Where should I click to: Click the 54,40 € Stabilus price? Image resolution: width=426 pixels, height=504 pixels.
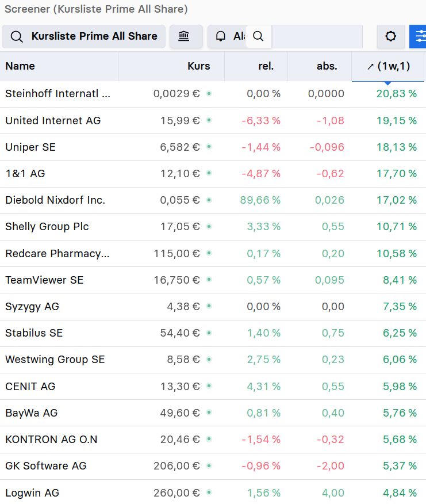pos(180,333)
